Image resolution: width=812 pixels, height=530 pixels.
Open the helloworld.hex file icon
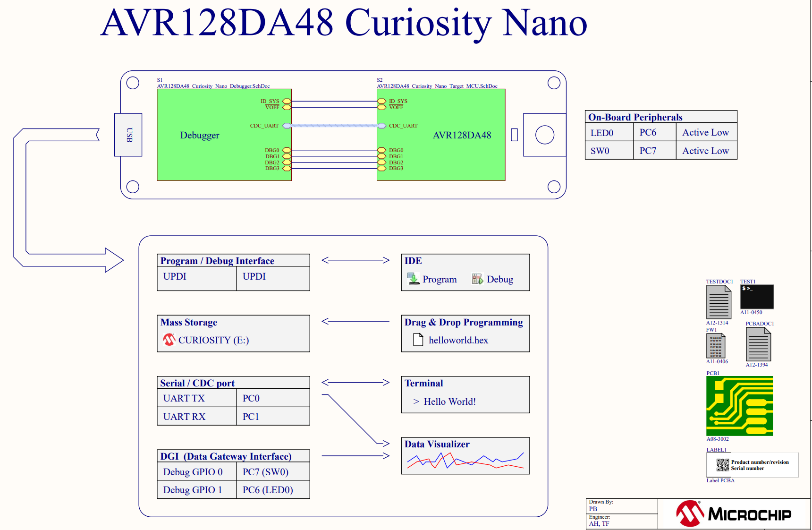click(x=417, y=340)
